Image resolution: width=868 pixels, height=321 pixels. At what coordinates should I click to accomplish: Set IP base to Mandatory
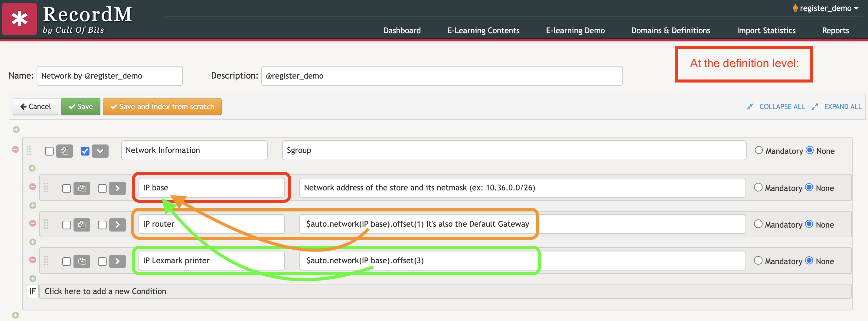758,187
